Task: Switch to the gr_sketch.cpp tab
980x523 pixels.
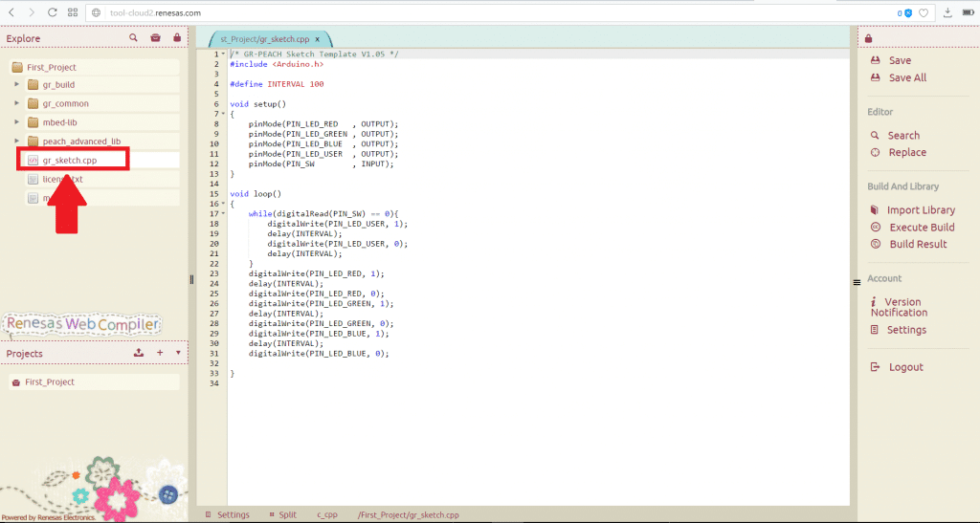Action: [x=265, y=39]
